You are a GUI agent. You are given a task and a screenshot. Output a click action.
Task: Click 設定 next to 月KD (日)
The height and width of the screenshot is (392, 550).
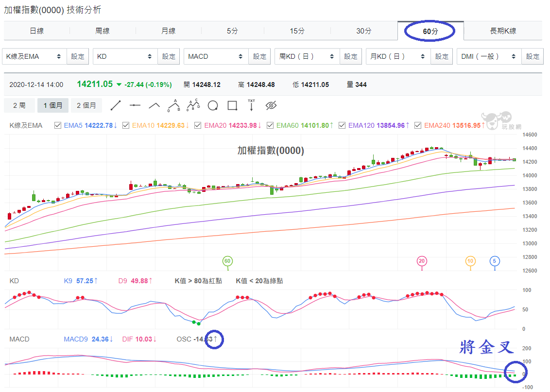(442, 56)
